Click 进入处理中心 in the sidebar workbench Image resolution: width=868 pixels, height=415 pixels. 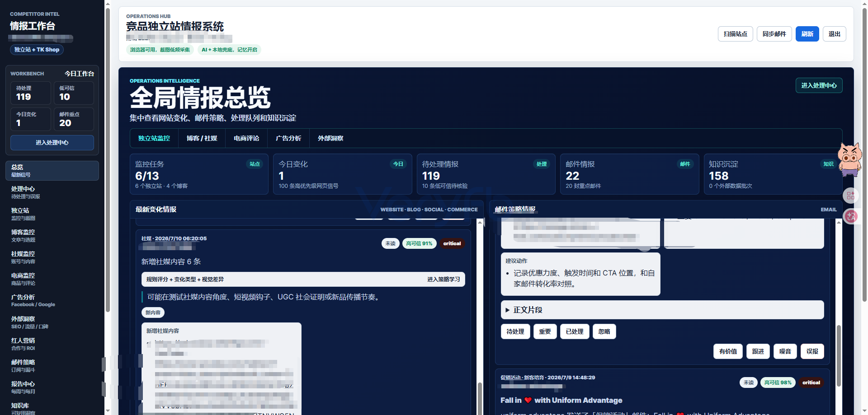(52, 143)
